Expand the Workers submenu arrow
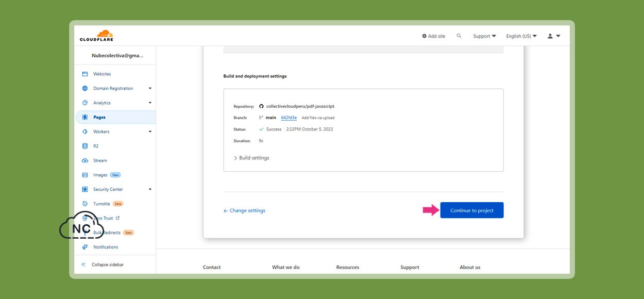Viewport: 644px width, 299px height. pos(150,132)
